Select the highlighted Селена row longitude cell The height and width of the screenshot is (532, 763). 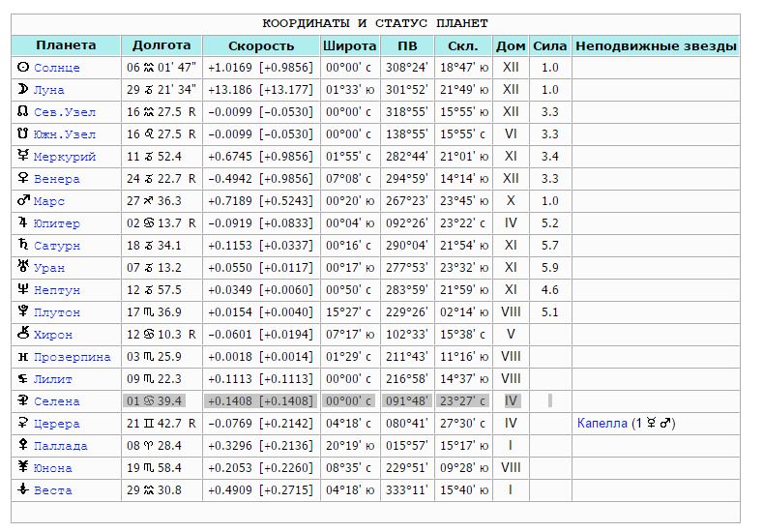161,401
